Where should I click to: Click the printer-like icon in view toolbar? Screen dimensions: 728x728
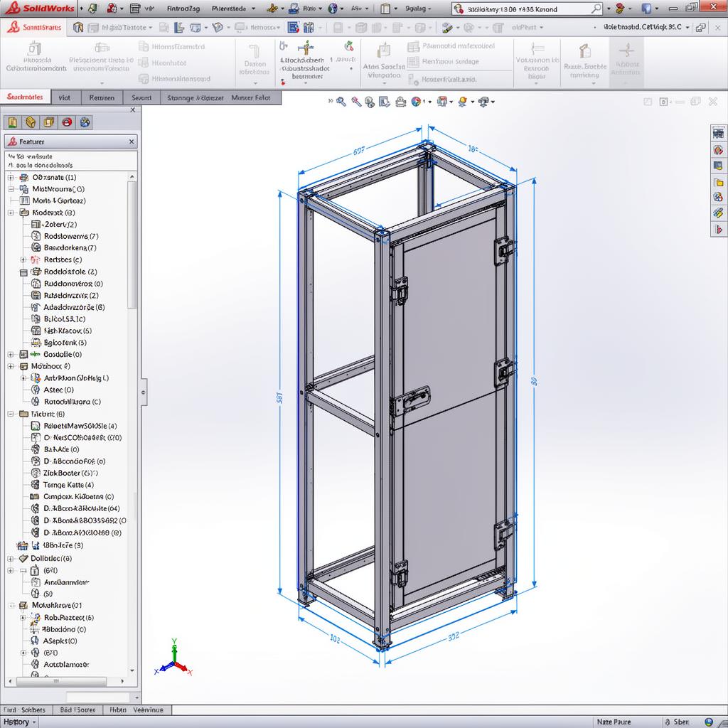coord(401,102)
